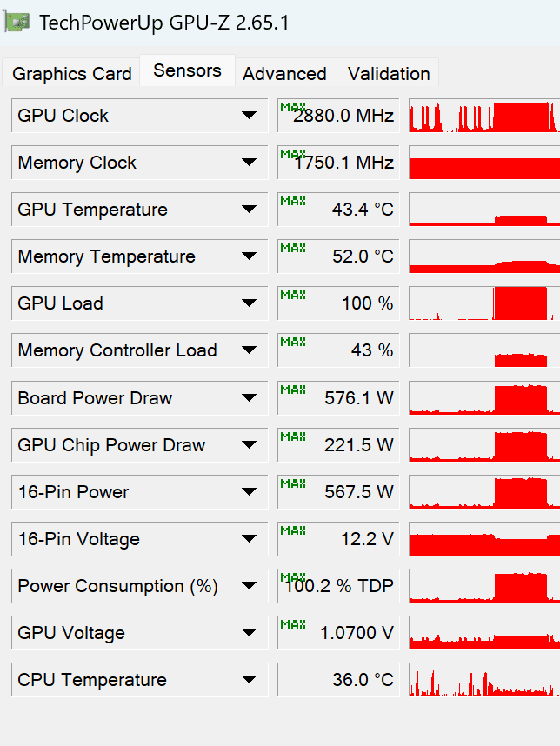Open the Sensors tab
The height and width of the screenshot is (746, 560).
point(187,70)
